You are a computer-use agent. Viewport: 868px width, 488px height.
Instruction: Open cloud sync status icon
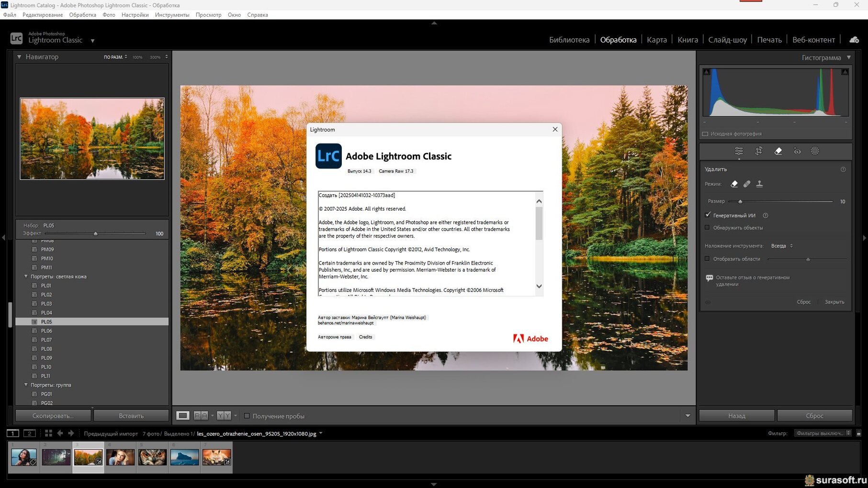854,40
